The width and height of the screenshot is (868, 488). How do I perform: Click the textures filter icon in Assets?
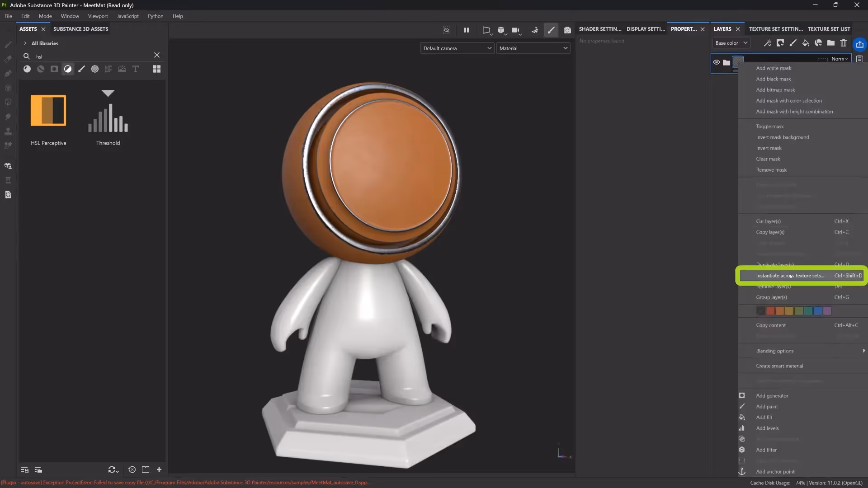(108, 69)
